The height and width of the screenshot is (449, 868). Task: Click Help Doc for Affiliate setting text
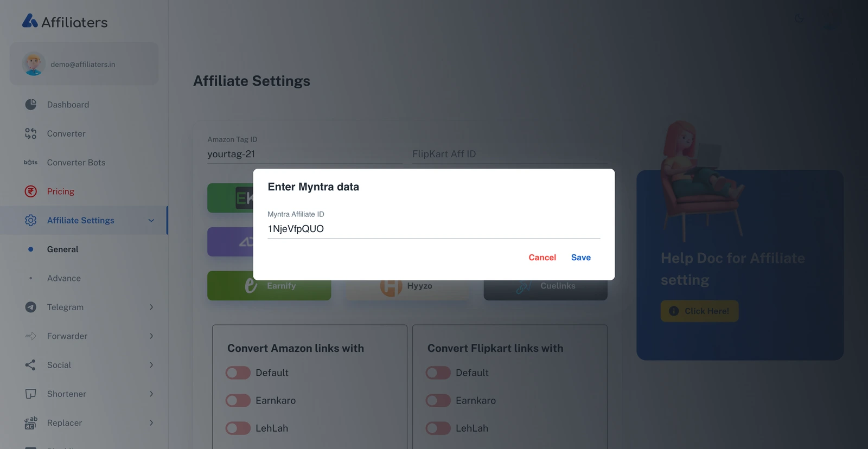(733, 269)
